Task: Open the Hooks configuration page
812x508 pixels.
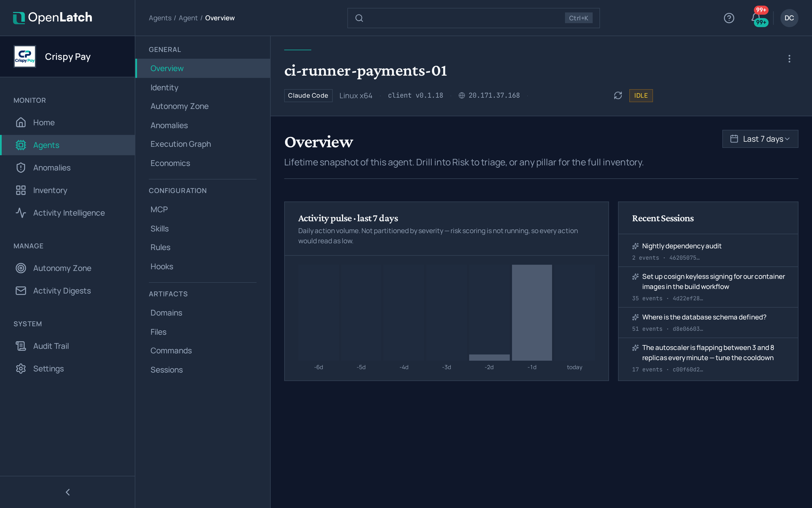Action: click(203, 266)
